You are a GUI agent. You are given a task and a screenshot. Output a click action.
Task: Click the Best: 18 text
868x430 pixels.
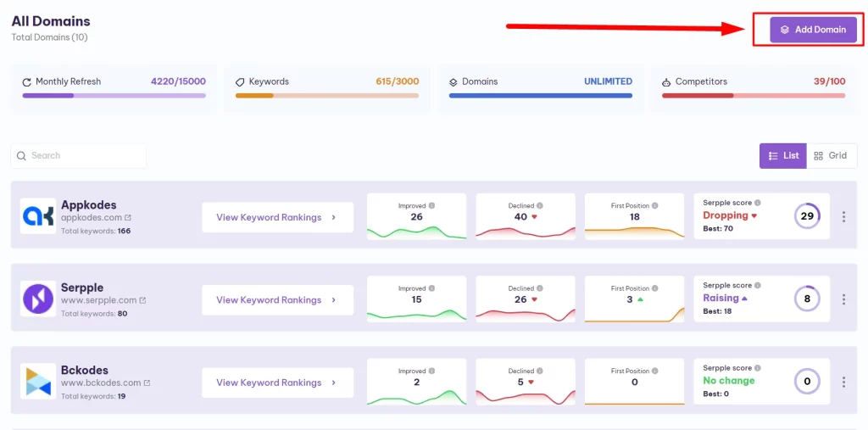pyautogui.click(x=717, y=311)
